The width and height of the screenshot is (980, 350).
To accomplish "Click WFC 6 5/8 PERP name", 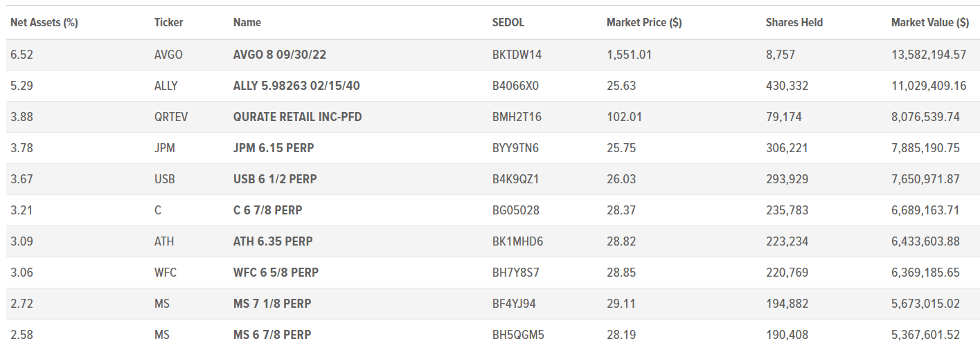I will [276, 273].
